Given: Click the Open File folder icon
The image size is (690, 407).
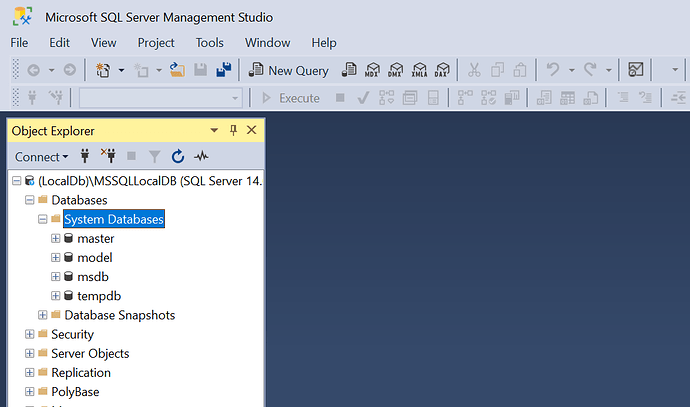Looking at the screenshot, I should click(177, 70).
